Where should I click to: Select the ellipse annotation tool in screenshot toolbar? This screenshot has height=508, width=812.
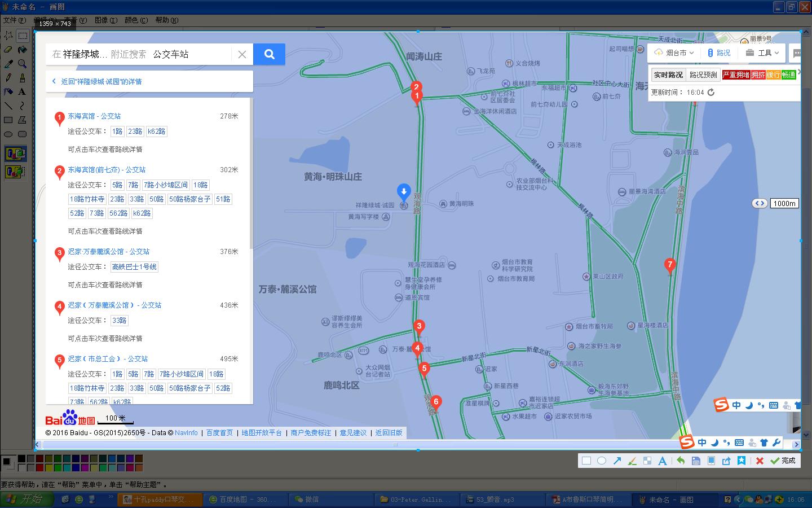[602, 461]
